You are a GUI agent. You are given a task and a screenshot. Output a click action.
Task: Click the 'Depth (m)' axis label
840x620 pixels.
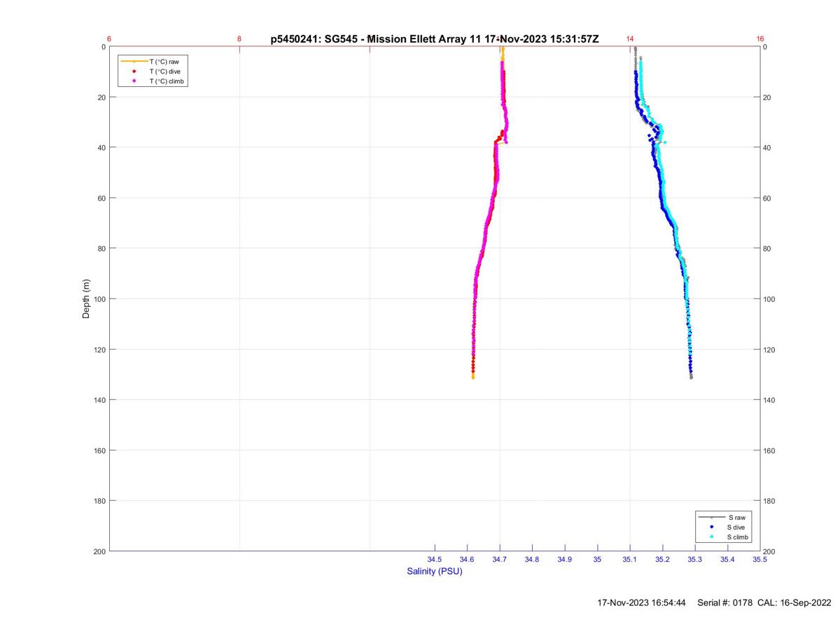click(x=86, y=298)
